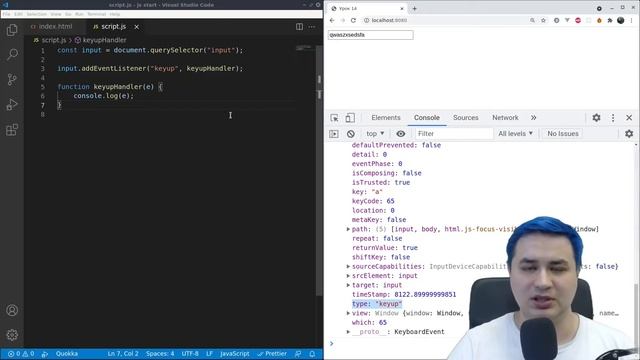Open DevTools settings gear

596,118
